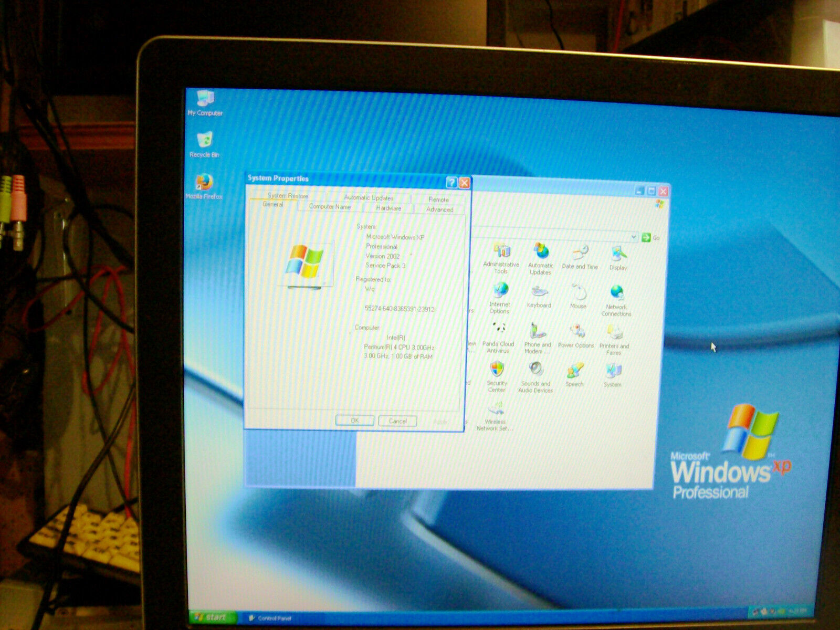This screenshot has width=840, height=630.
Task: Open Security Center applet
Action: point(497,377)
